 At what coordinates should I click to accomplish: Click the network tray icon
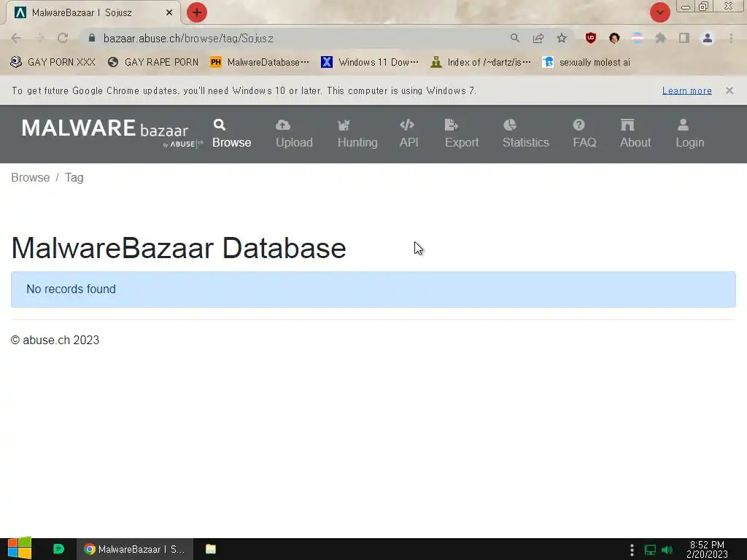click(650, 550)
